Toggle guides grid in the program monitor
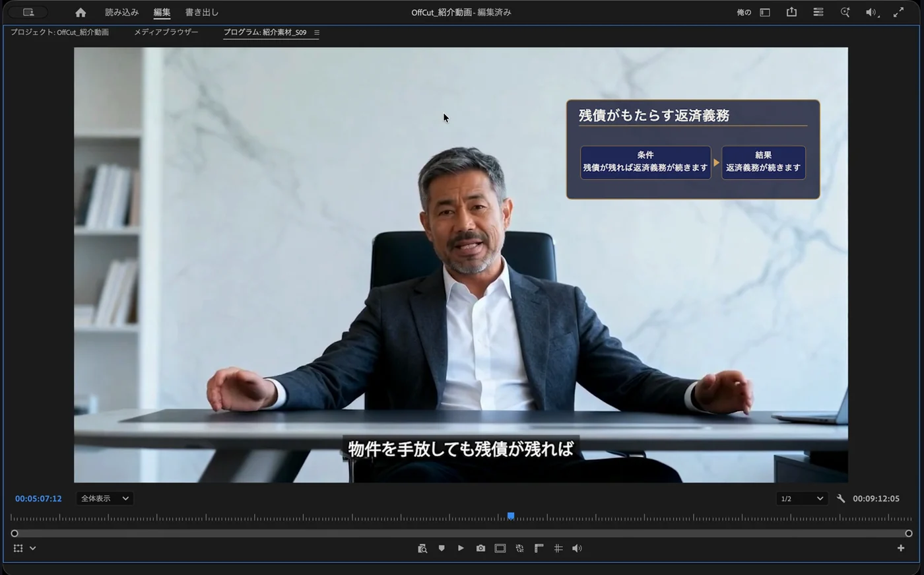The width and height of the screenshot is (924, 575). click(x=558, y=549)
